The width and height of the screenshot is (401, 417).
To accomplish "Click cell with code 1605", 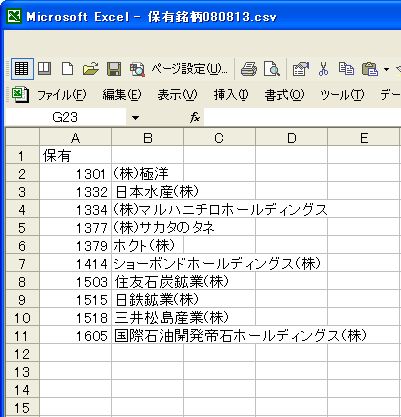I will [x=75, y=335].
